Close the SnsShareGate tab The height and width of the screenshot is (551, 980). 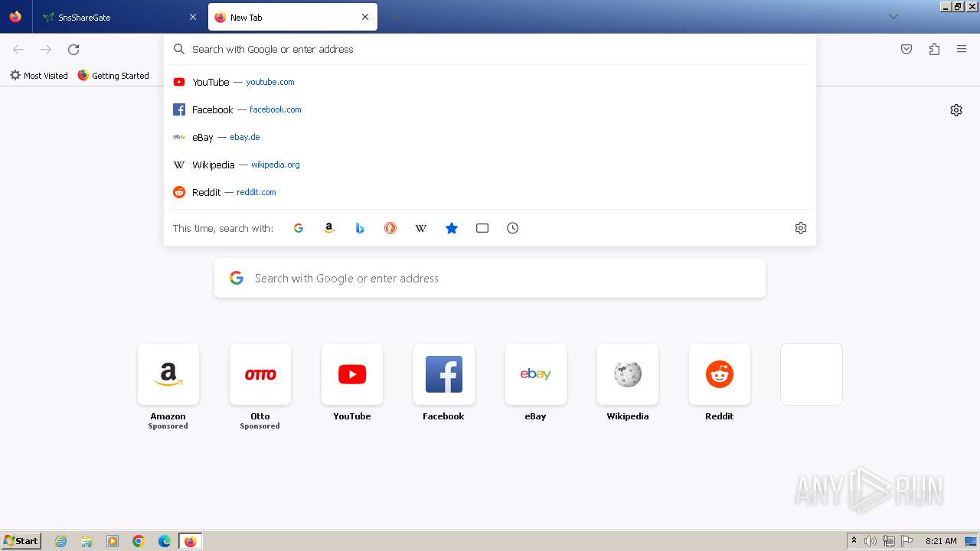tap(192, 17)
